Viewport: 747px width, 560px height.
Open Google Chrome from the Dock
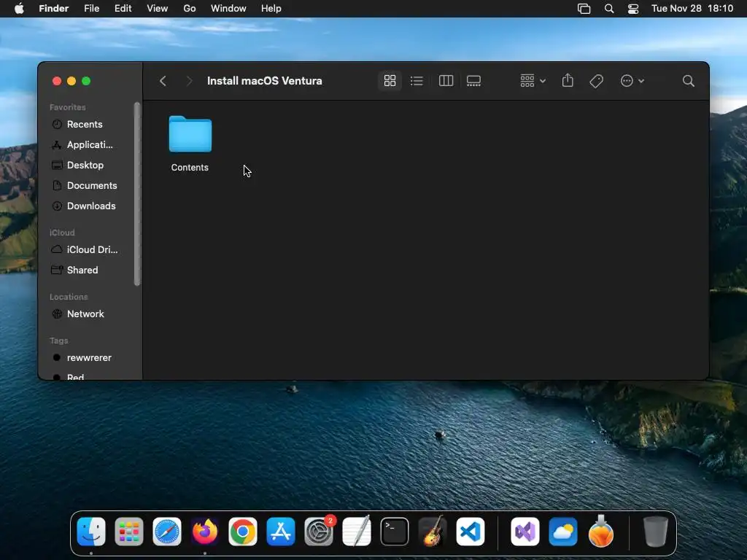(243, 532)
